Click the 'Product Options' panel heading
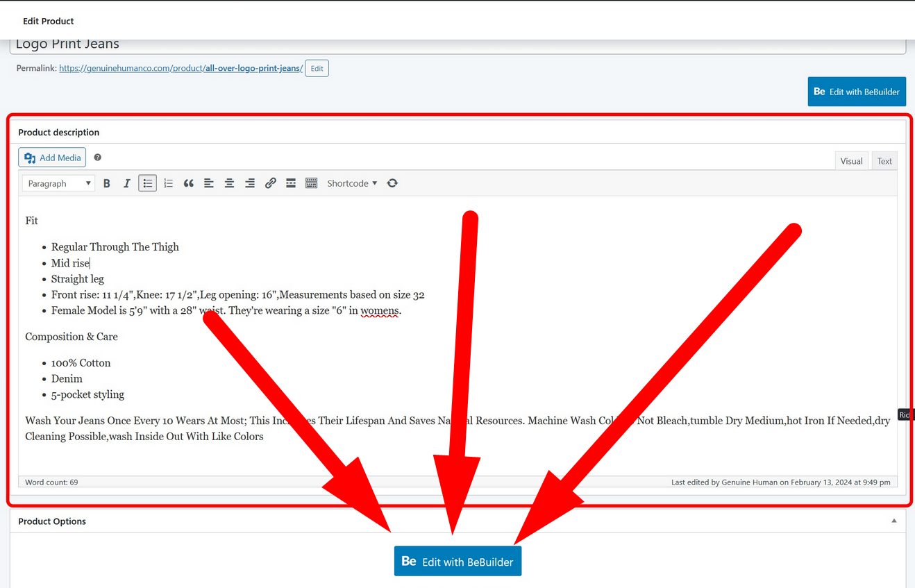The image size is (915, 588). coord(52,521)
